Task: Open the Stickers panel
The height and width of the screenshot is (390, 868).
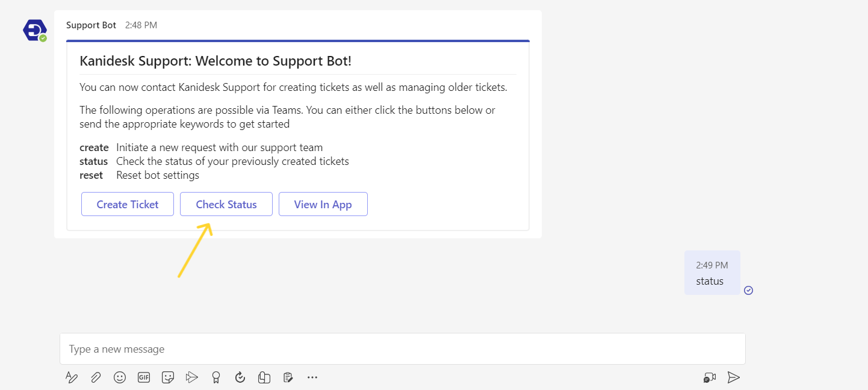Action: (x=167, y=377)
